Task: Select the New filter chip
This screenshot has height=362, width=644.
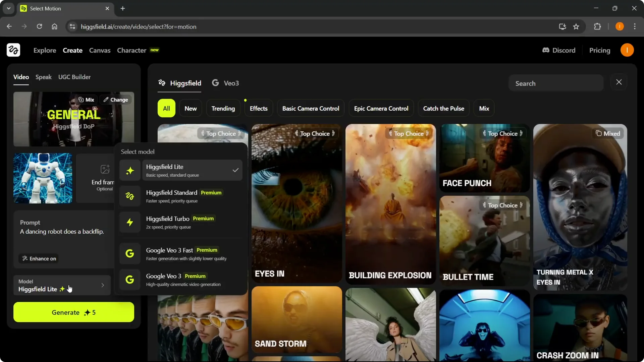Action: pos(190,108)
